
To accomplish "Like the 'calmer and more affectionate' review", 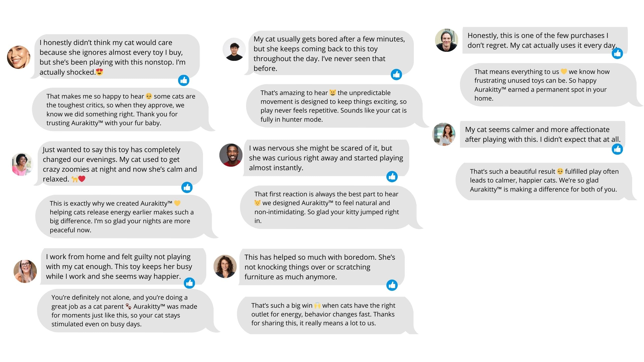I will pos(617,149).
